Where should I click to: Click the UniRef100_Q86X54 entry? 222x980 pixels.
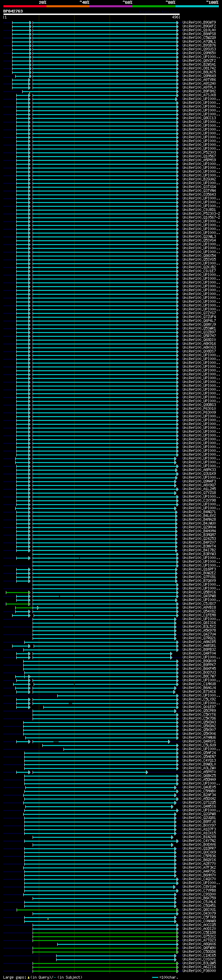tap(199, 256)
